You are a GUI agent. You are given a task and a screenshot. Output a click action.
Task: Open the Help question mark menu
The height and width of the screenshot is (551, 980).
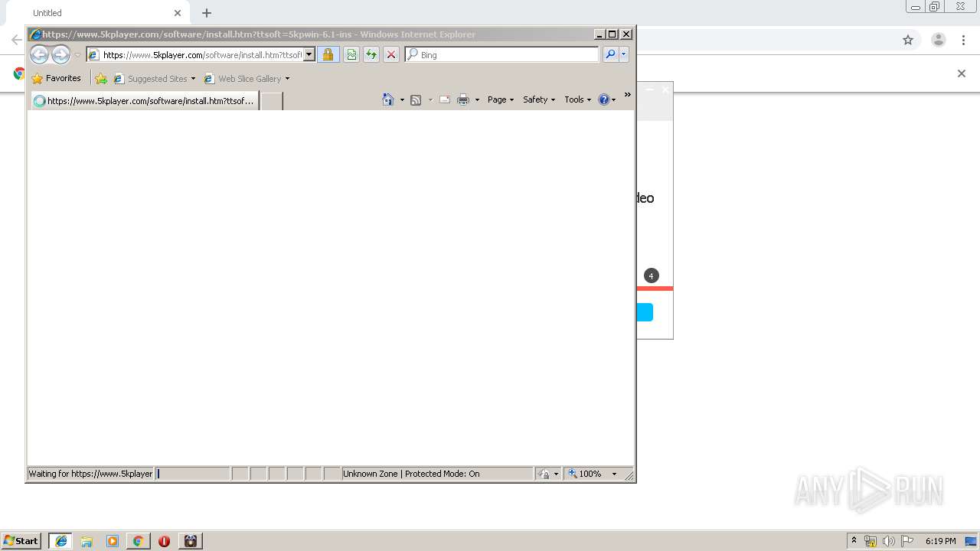pos(607,99)
